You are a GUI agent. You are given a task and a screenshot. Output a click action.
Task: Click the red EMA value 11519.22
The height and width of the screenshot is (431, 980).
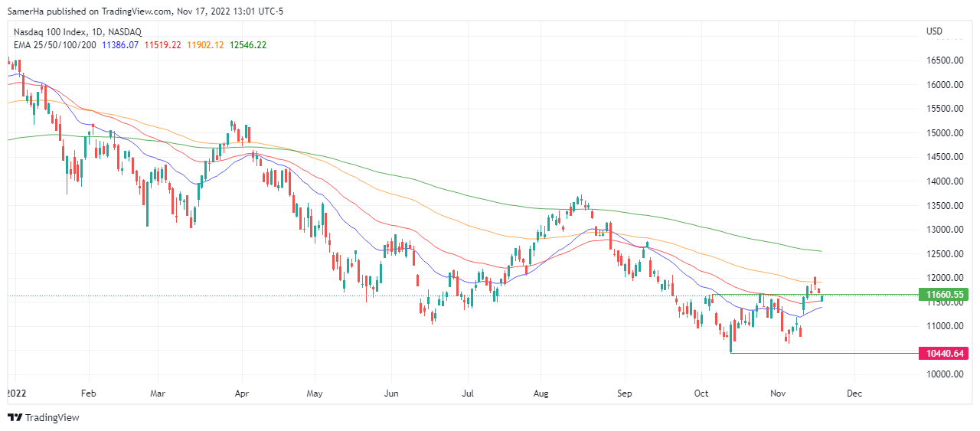click(x=163, y=45)
